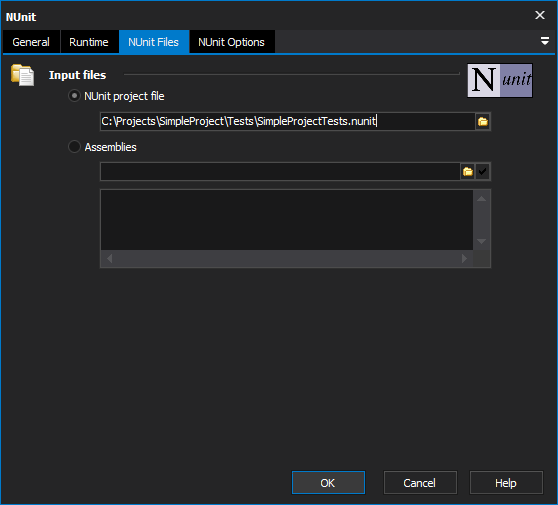The height and width of the screenshot is (505, 558).
Task: Switch to the Runtime tab
Action: [89, 42]
